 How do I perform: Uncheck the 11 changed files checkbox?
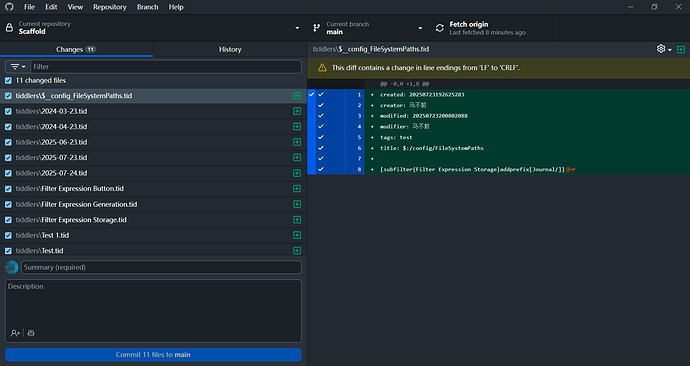tap(8, 81)
